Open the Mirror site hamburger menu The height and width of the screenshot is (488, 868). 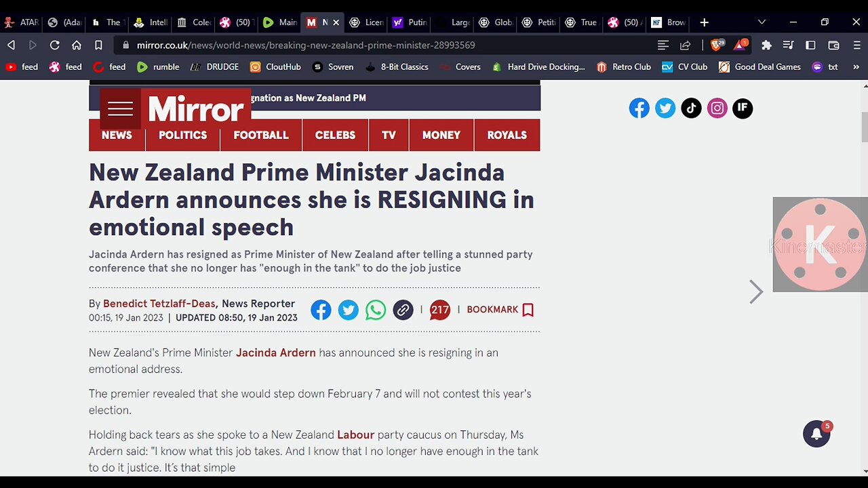[x=120, y=108]
